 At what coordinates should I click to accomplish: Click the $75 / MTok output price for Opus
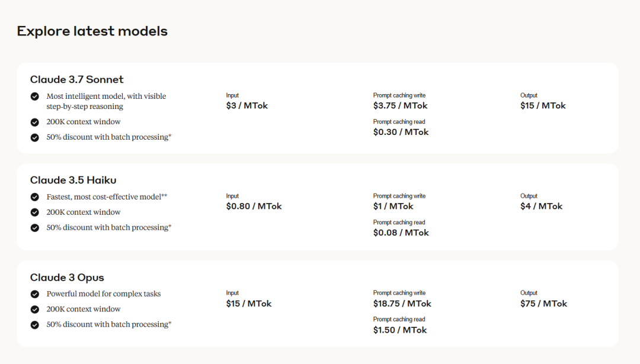pos(544,304)
